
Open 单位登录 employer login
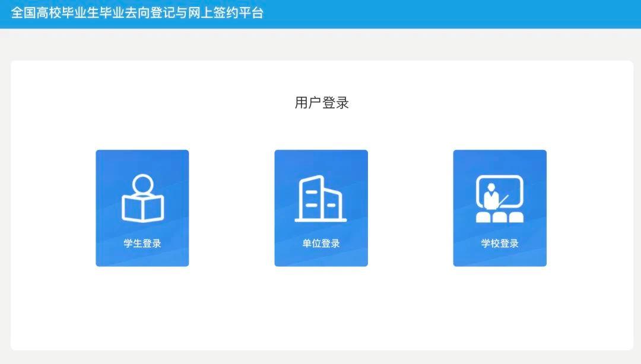(321, 208)
